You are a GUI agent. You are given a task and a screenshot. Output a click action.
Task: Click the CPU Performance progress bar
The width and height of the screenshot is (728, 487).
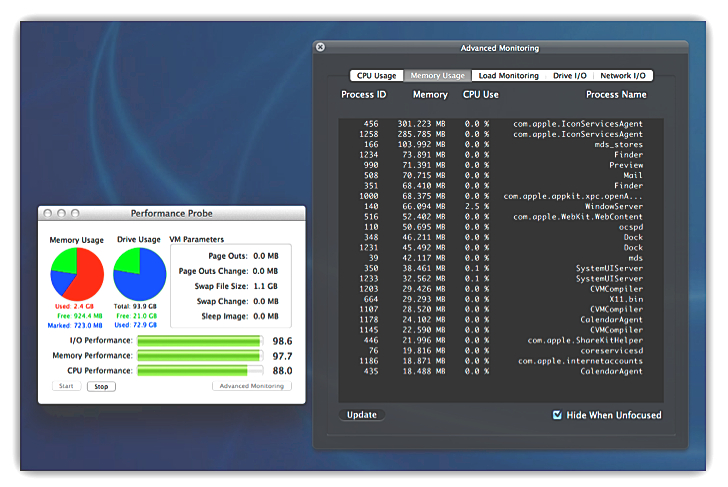[x=200, y=371]
